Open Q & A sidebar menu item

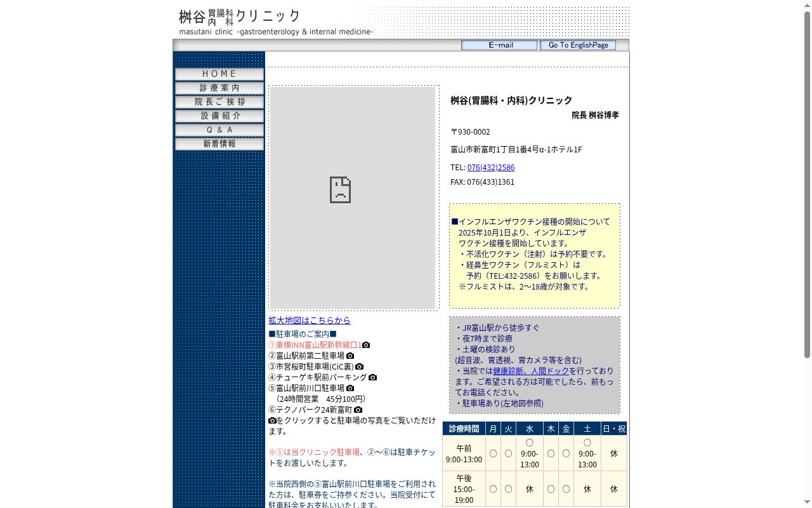[x=219, y=130]
